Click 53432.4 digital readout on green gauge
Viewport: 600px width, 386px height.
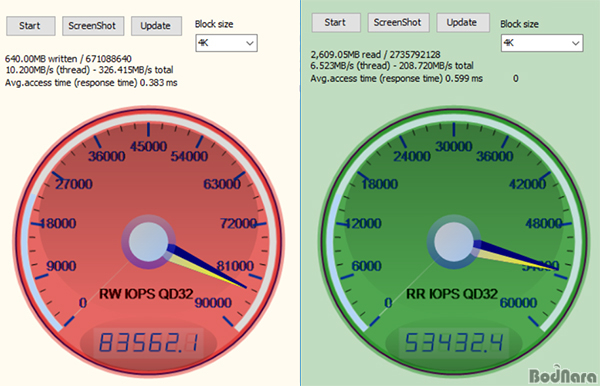point(454,342)
